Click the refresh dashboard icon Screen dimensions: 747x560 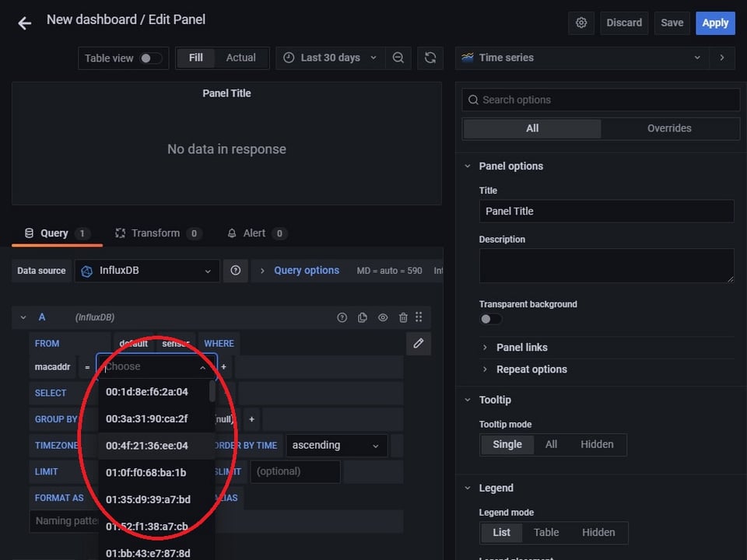[x=430, y=58]
